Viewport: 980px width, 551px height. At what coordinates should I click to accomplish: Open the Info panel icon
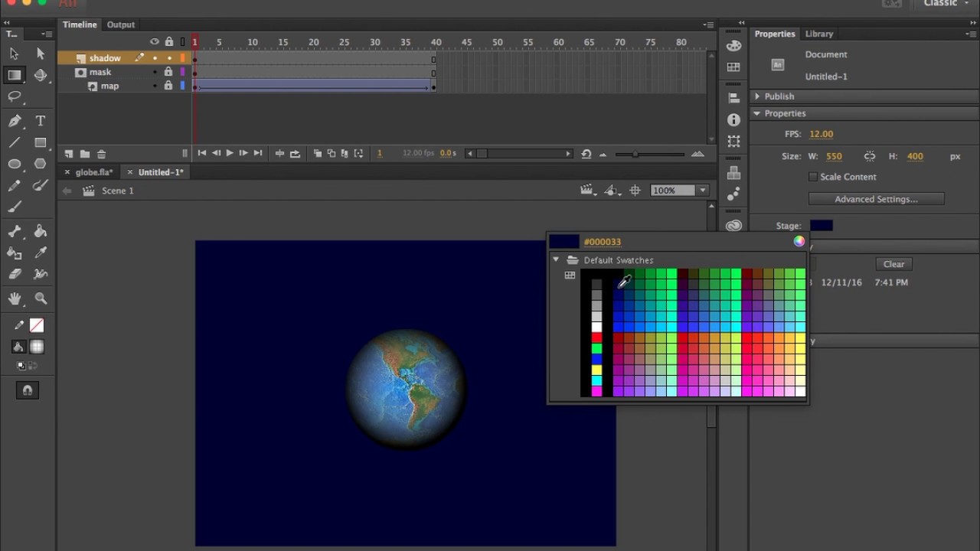[x=733, y=120]
